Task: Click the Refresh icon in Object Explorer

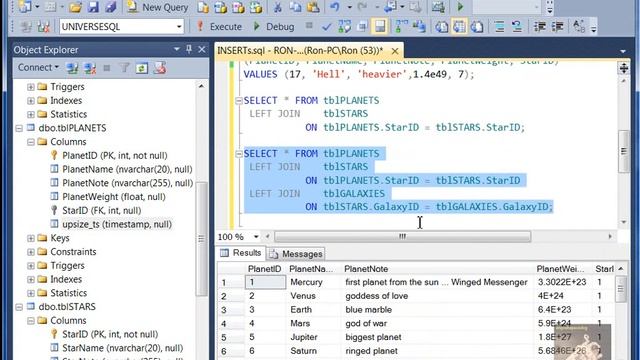Action: (x=142, y=68)
